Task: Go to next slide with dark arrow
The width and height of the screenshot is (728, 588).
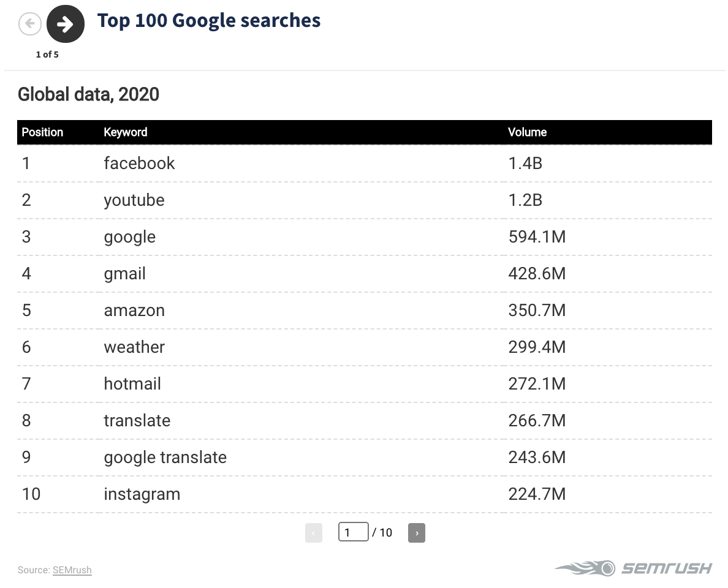Action: tap(66, 24)
